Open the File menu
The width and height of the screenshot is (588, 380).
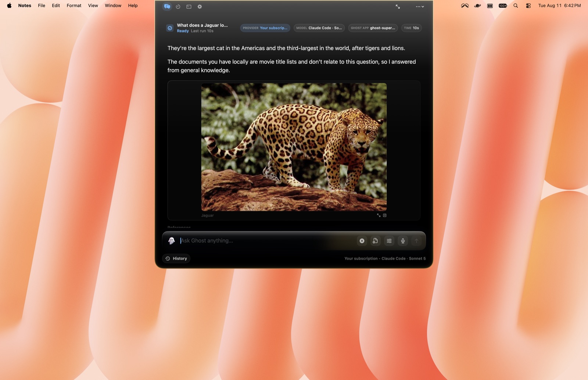(42, 6)
